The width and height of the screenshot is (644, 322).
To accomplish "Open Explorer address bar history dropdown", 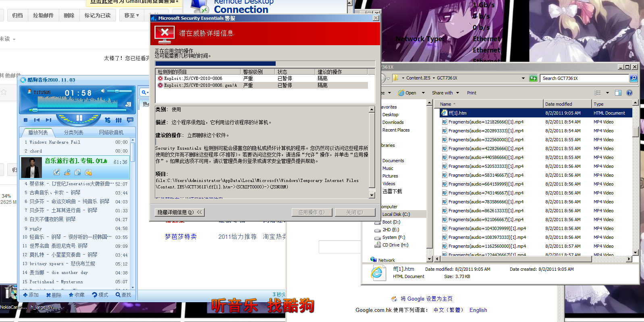I will click(x=523, y=78).
